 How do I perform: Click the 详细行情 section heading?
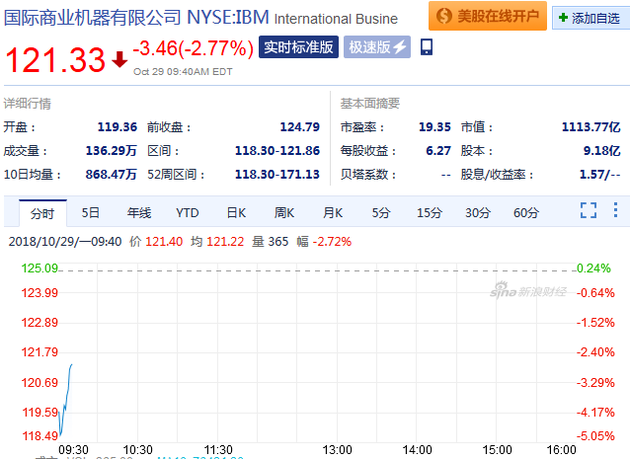tap(27, 104)
